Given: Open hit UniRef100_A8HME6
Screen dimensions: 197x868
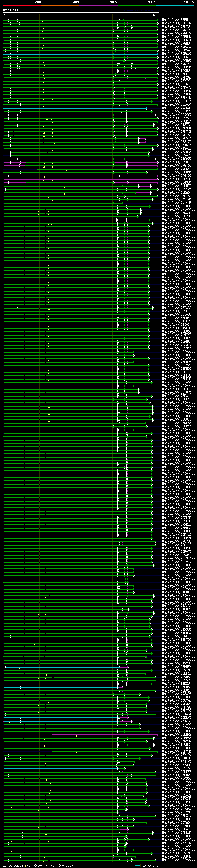Looking at the screenshot, I should [x=177, y=667].
